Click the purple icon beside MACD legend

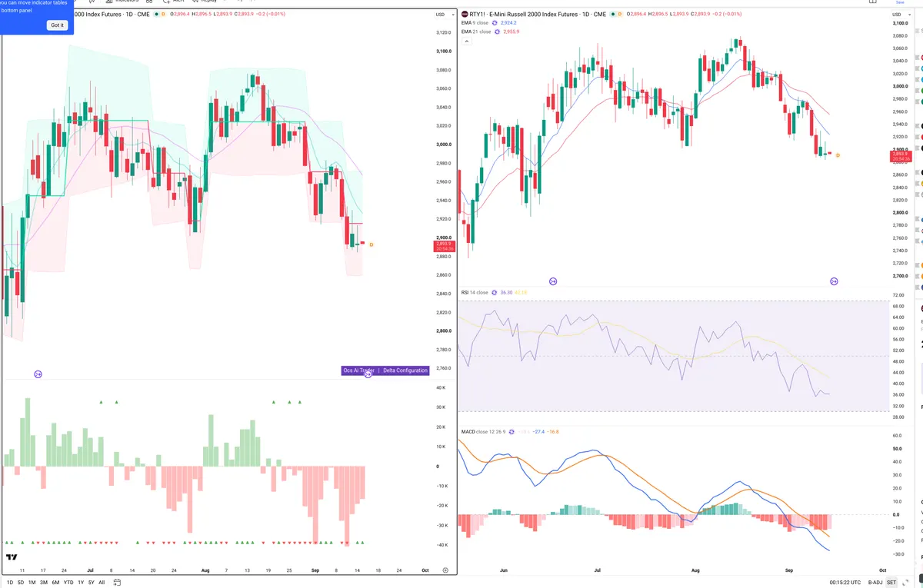[x=513, y=432]
